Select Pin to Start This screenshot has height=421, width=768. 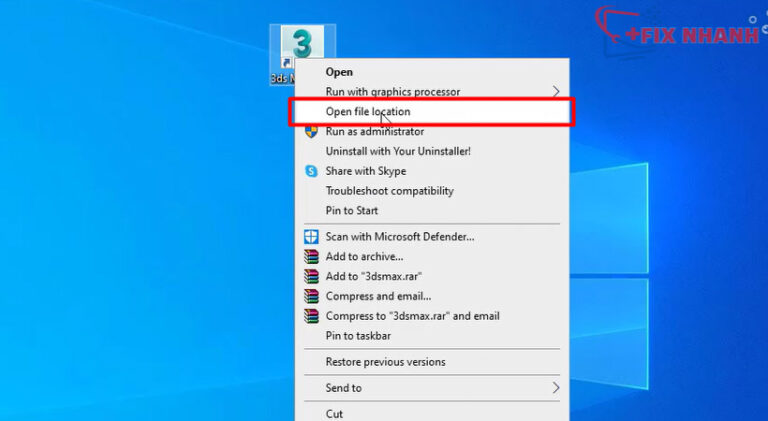click(432, 210)
